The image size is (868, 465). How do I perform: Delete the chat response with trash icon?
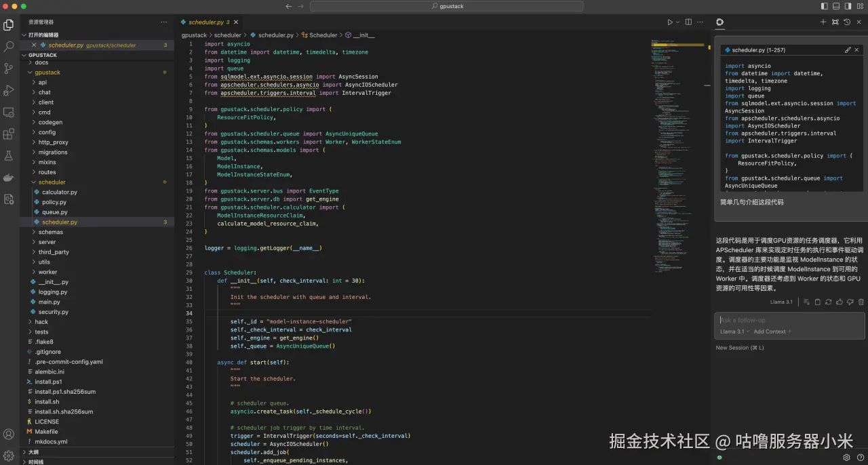tap(861, 302)
